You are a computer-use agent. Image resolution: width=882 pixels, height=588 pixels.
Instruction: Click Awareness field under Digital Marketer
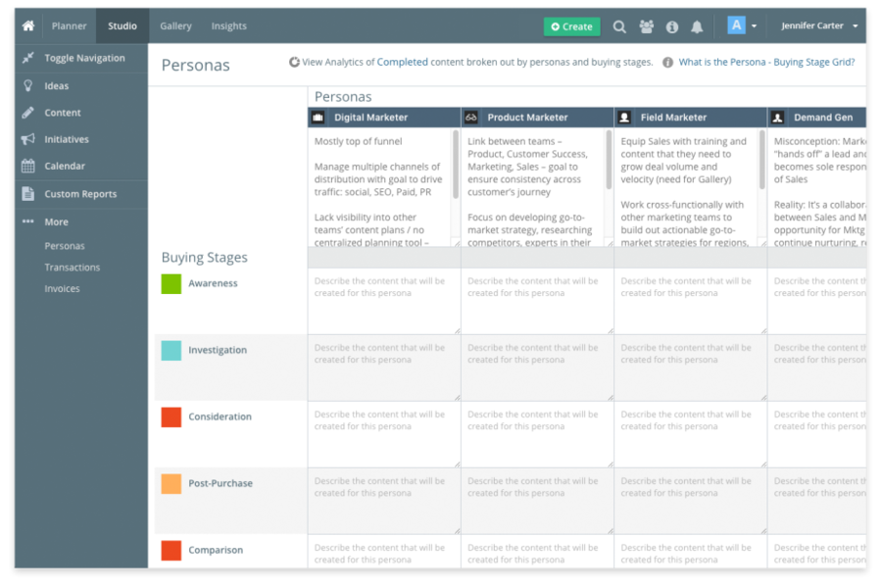384,301
